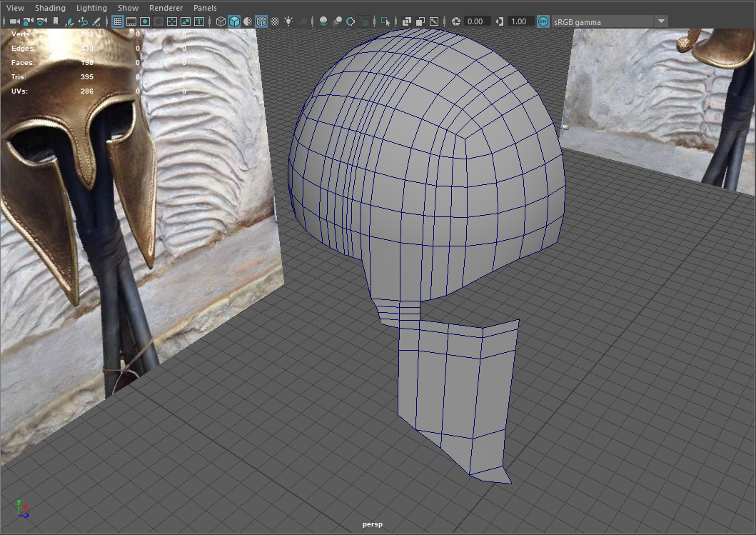Click the Use All Lights bulb icon
756x535 pixels.
click(288, 21)
